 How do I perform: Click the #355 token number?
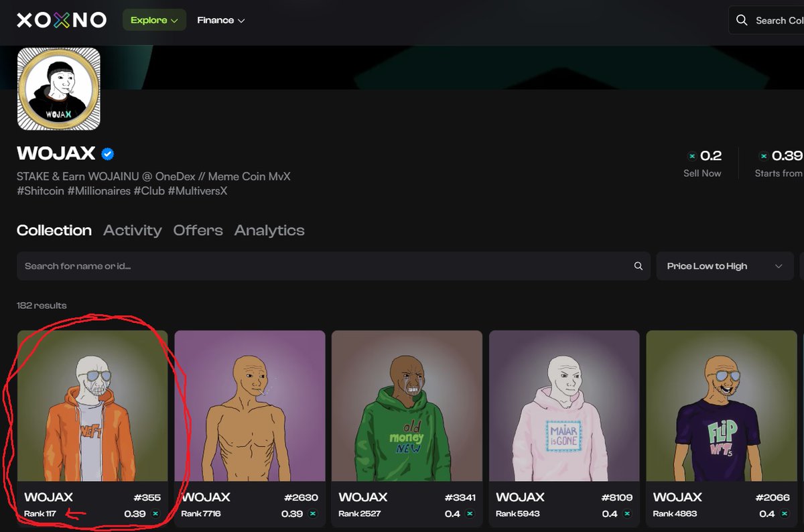coord(147,497)
